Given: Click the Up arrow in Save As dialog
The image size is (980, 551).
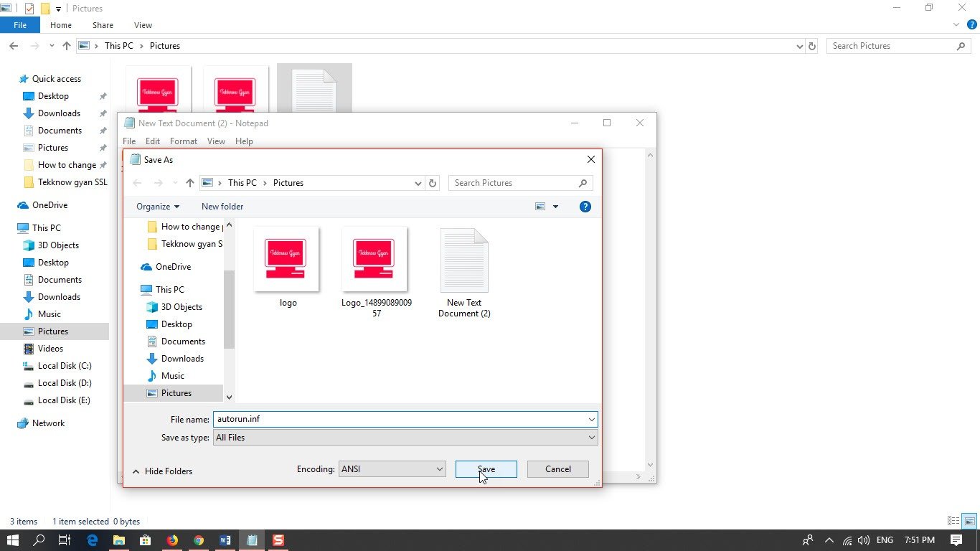Looking at the screenshot, I should (190, 183).
